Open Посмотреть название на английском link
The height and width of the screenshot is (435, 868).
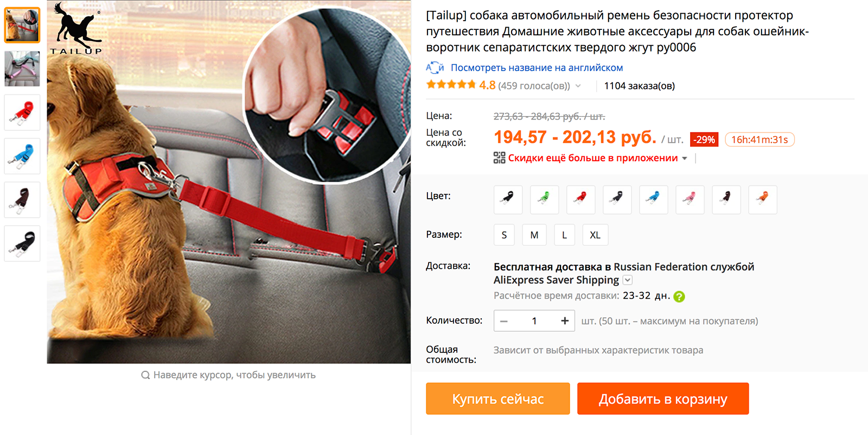[x=537, y=68]
